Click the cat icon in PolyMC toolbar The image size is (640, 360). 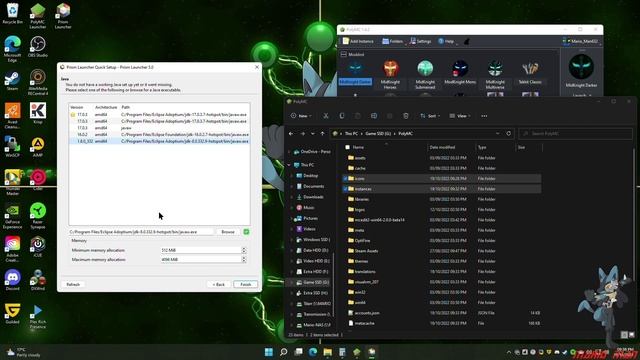point(467,41)
